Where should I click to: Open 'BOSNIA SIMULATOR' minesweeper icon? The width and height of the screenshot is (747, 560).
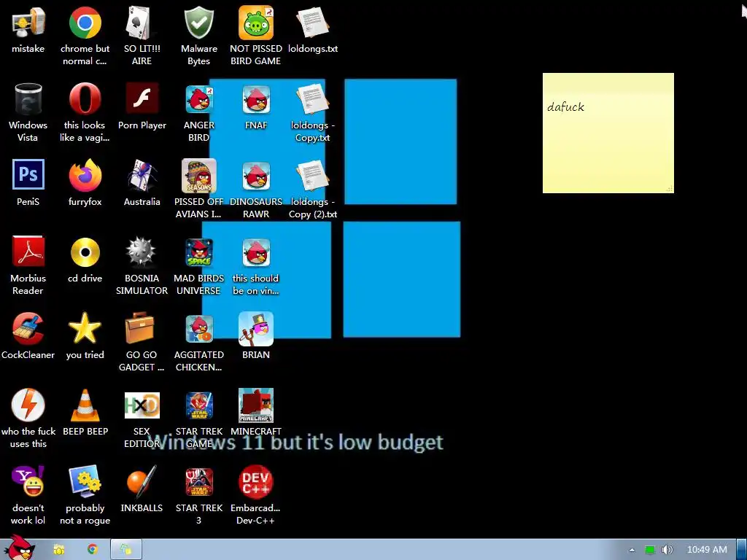(x=142, y=252)
